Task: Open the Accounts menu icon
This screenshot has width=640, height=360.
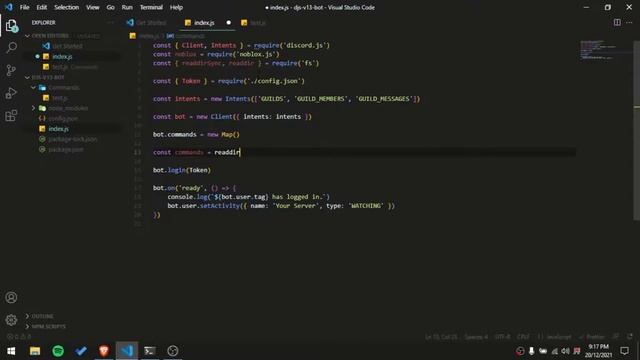Action: pos(11,298)
